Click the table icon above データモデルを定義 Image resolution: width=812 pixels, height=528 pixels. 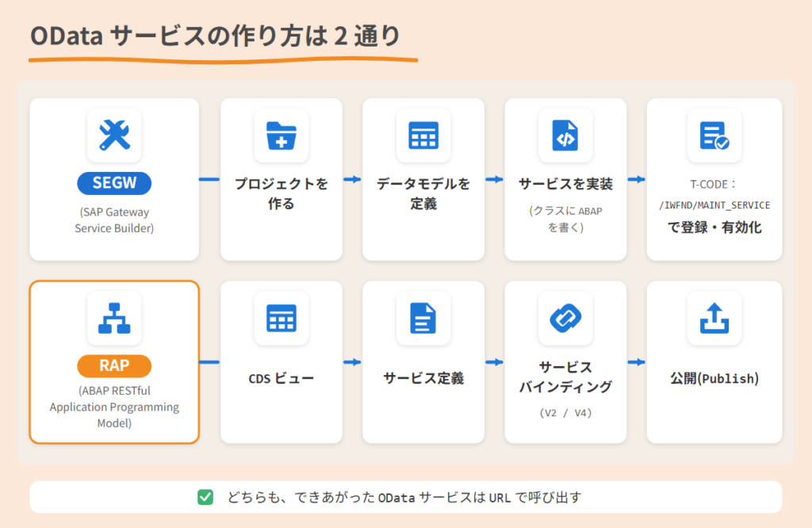(423, 136)
